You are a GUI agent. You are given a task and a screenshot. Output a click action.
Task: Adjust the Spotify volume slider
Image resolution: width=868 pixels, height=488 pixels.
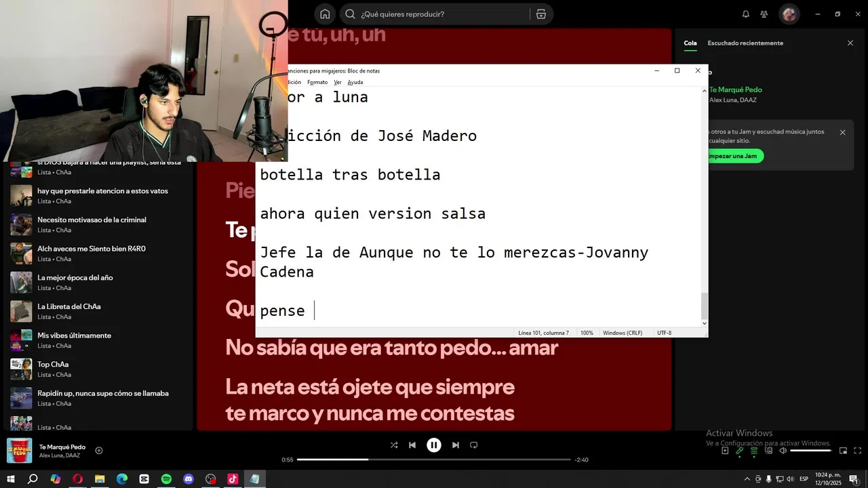point(811,451)
